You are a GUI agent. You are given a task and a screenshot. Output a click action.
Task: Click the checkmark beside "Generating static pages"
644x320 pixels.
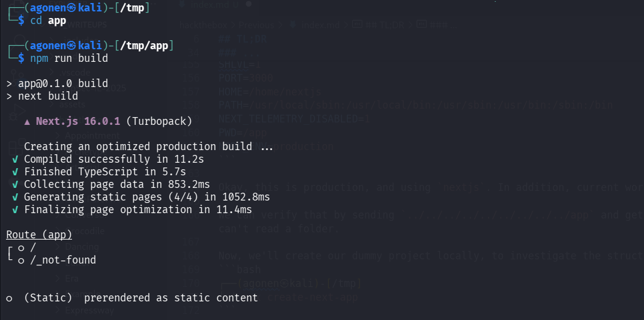pyautogui.click(x=15, y=197)
